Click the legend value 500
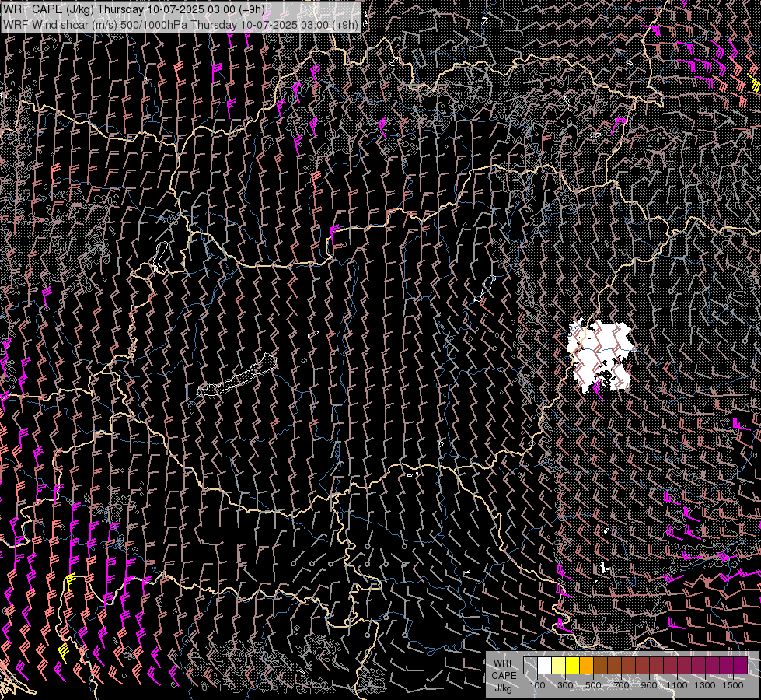 pos(593,685)
